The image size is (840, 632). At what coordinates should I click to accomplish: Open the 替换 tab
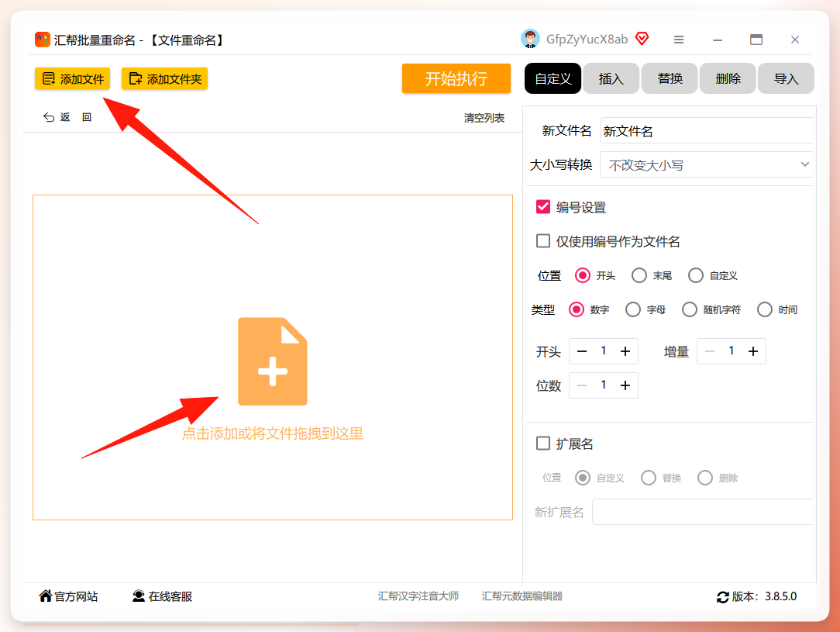point(670,79)
